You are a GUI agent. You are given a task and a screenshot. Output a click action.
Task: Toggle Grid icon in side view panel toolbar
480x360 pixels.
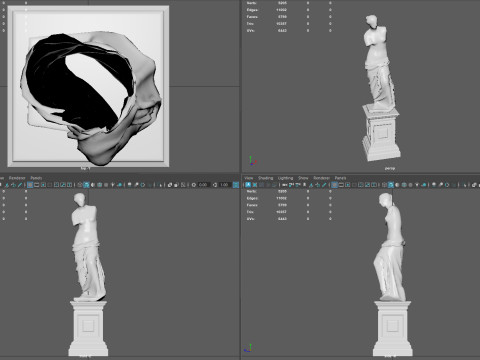335,185
